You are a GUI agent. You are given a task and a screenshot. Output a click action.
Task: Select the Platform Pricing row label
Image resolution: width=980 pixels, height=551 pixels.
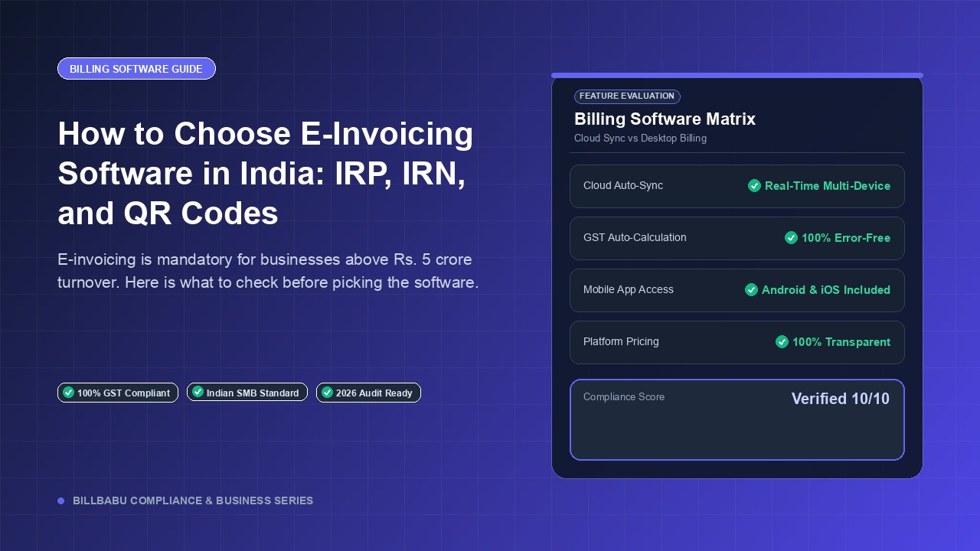tap(621, 342)
